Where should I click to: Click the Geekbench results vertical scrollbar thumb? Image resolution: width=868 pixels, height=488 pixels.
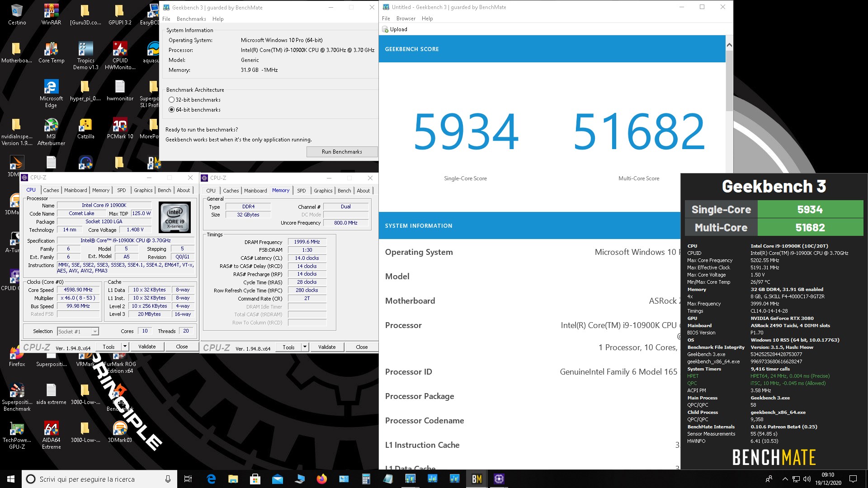pos(729,80)
